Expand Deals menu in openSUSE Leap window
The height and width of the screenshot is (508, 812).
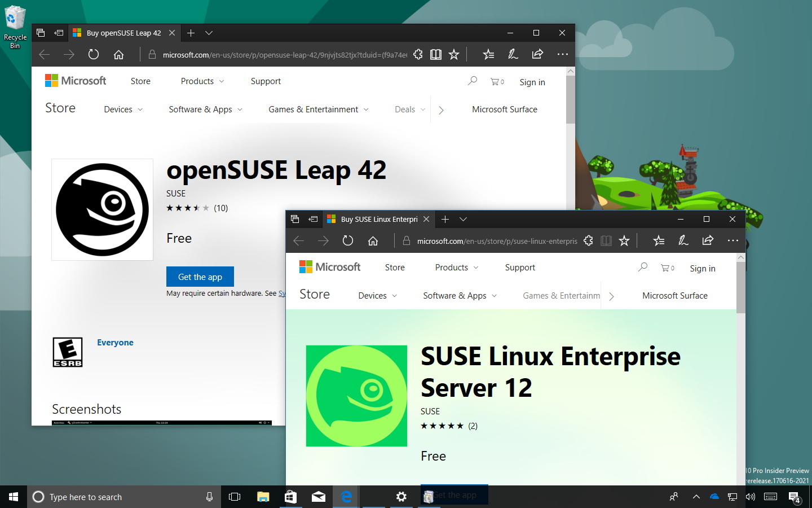(x=410, y=110)
